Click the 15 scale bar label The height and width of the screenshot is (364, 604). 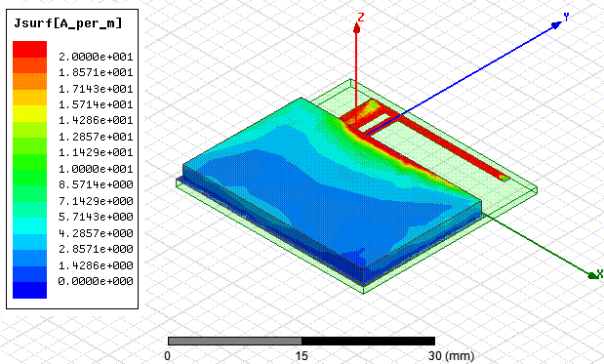tap(302, 355)
